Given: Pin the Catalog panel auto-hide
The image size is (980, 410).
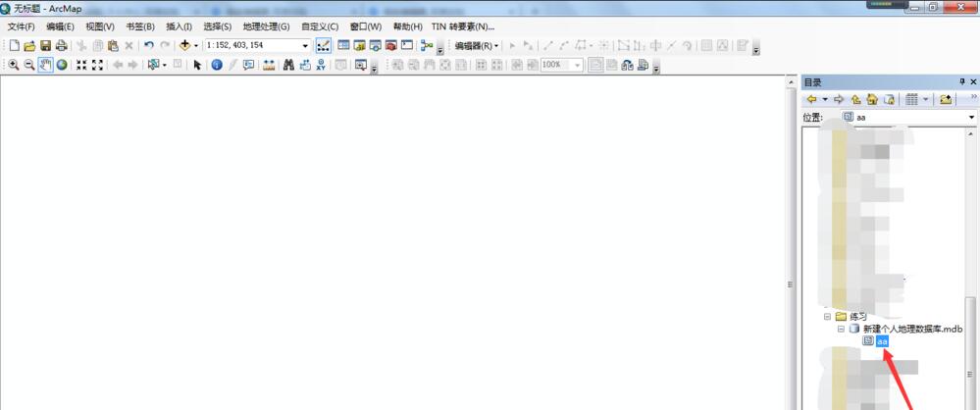Looking at the screenshot, I should [x=962, y=82].
